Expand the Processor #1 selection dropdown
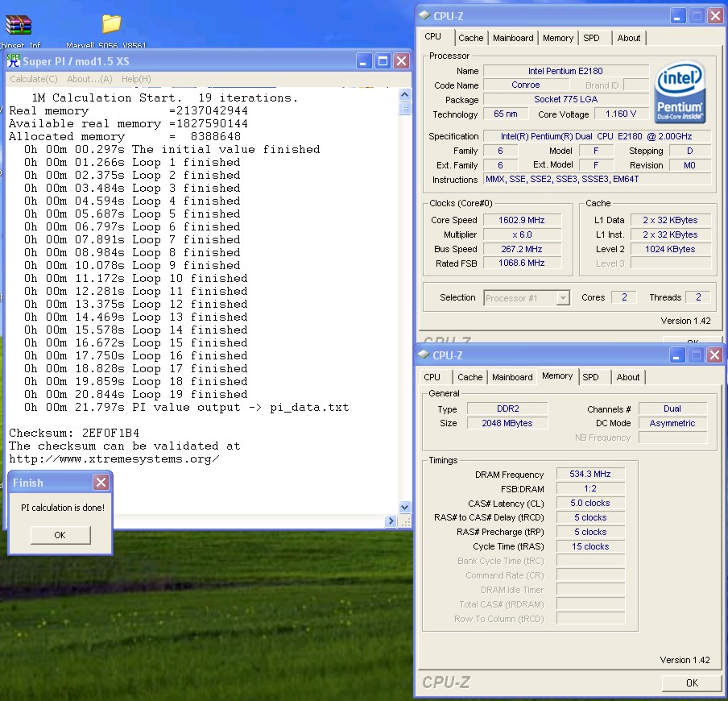This screenshot has height=701, width=728. [563, 298]
